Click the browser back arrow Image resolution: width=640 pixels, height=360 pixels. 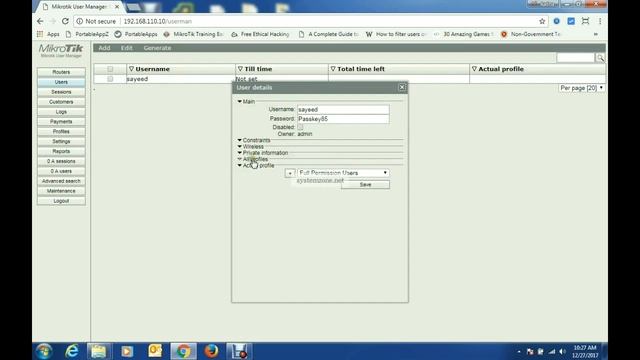(x=40, y=21)
